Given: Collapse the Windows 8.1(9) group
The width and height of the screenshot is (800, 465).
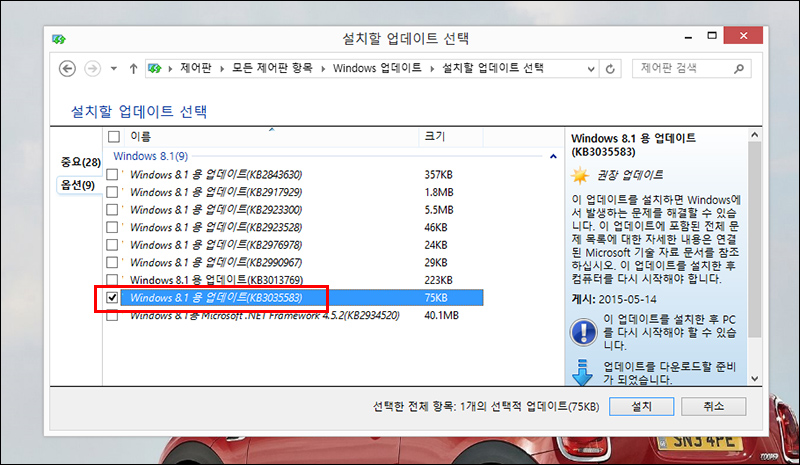Looking at the screenshot, I should pos(553,156).
